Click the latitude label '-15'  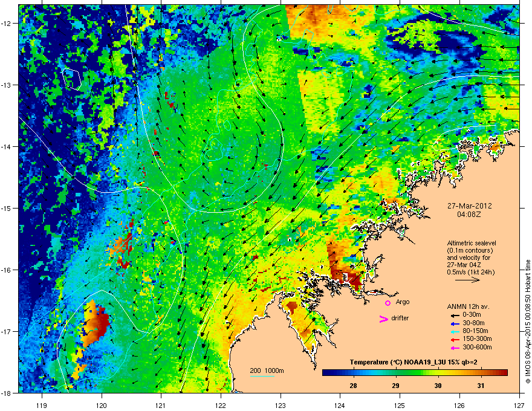[x=7, y=208]
